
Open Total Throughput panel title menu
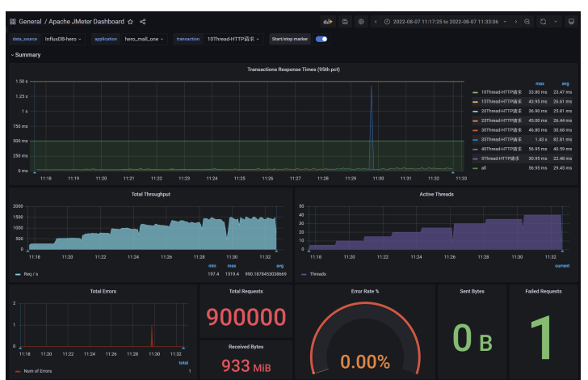point(151,195)
